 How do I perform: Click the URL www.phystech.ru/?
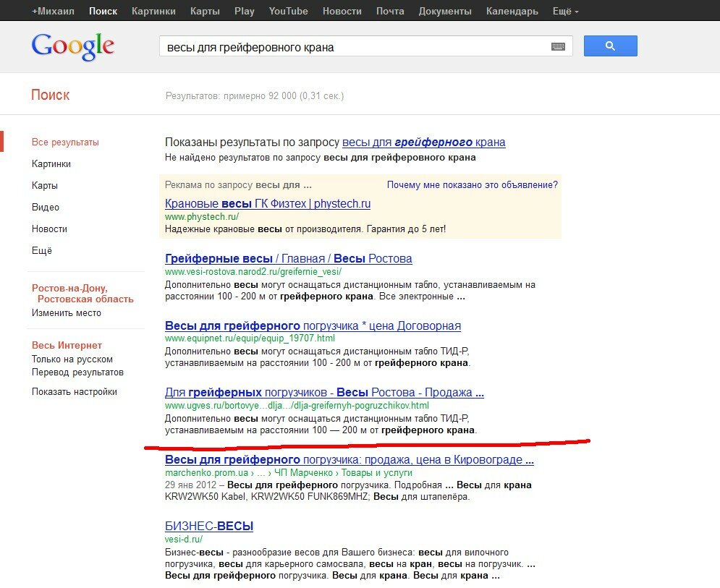[x=202, y=217]
